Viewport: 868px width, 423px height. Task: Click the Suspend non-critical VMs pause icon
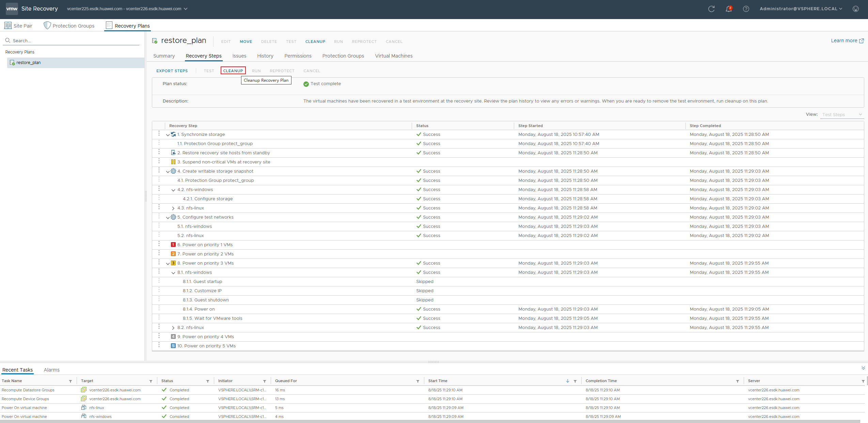tap(173, 162)
